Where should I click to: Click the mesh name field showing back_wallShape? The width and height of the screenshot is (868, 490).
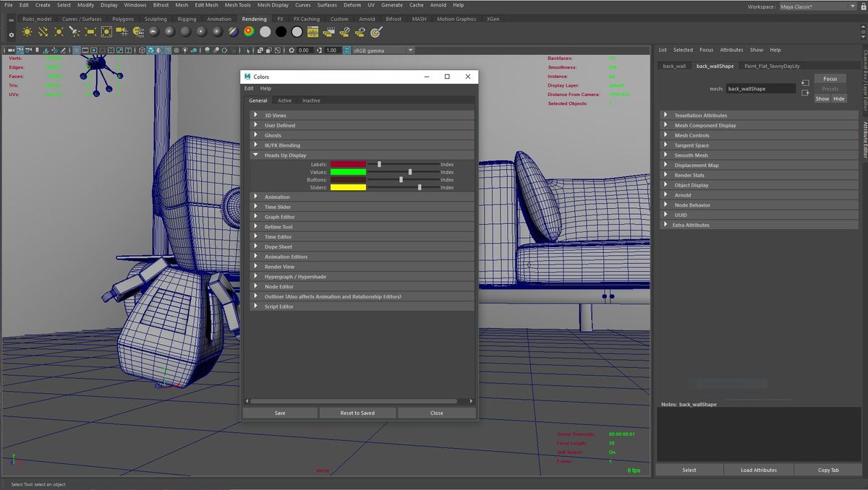758,89
